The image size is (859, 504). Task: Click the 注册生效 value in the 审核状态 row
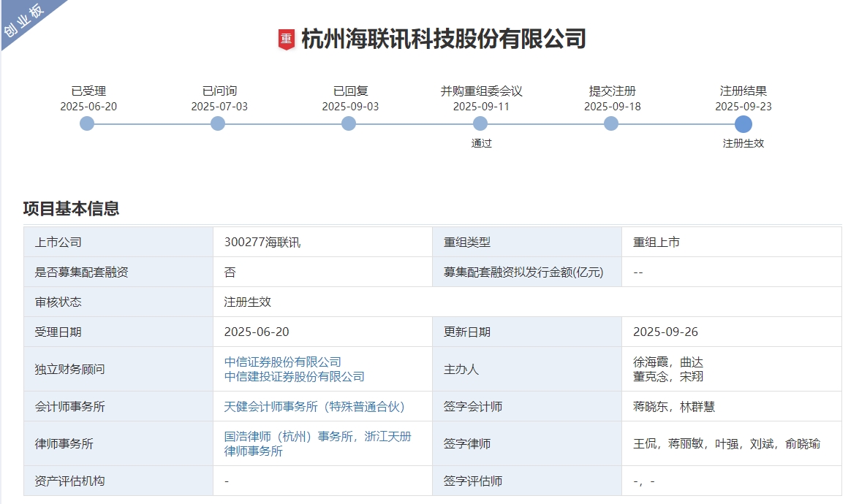click(248, 302)
